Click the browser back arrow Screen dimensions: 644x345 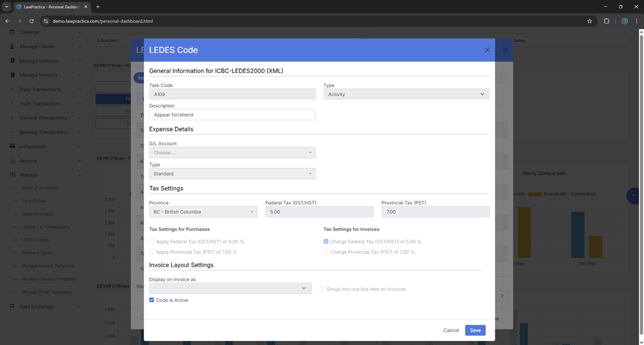tap(8, 21)
